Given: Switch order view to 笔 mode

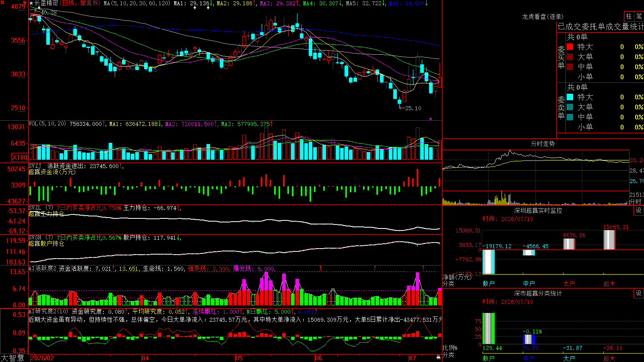Looking at the screenshot, I should [x=639, y=16].
